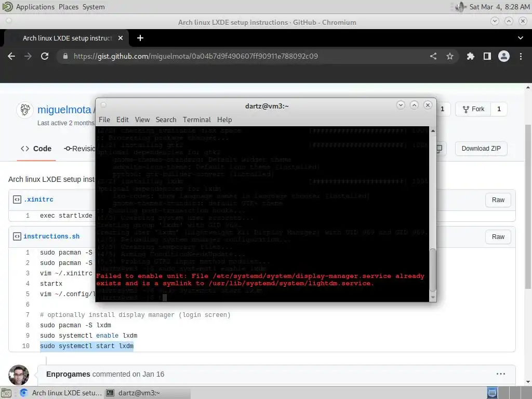
Task: Open the Applications menu
Action: [x=35, y=7]
